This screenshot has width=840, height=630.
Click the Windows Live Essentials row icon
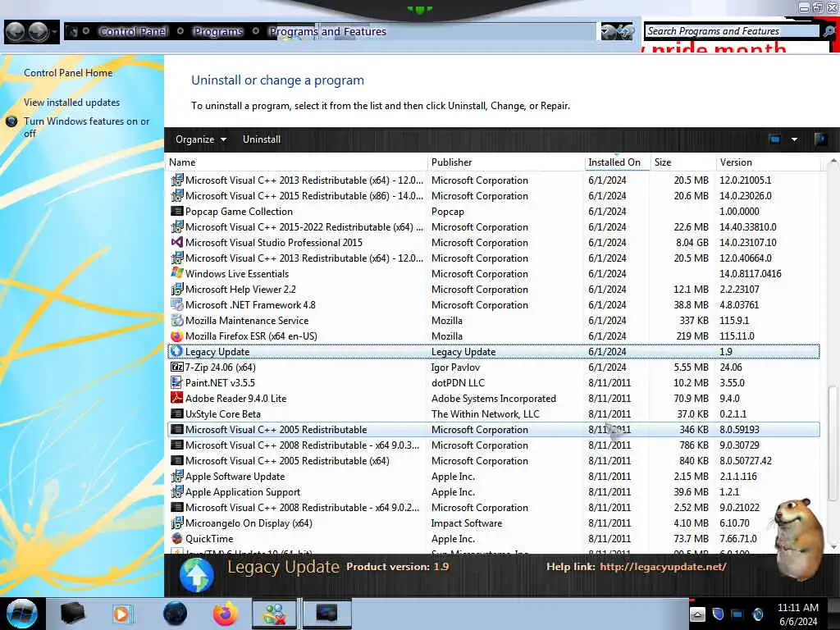[x=177, y=273]
